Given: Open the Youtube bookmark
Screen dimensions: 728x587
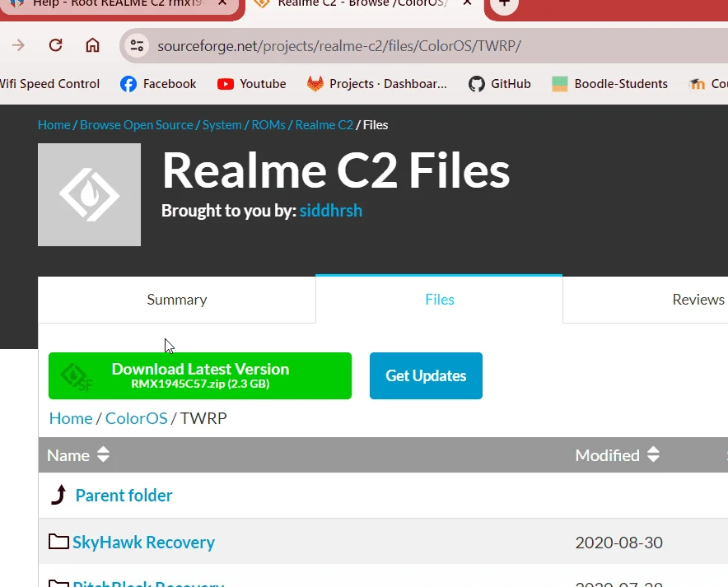Looking at the screenshot, I should [252, 83].
